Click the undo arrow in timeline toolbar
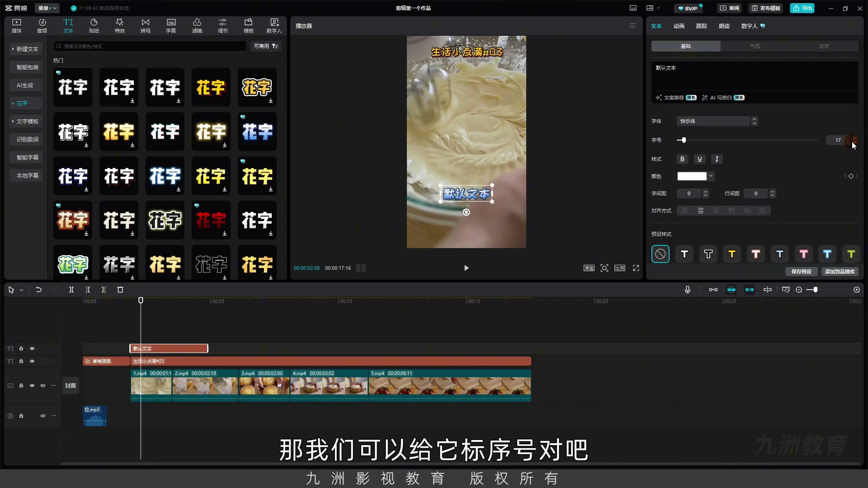The height and width of the screenshot is (488, 868). pyautogui.click(x=39, y=290)
